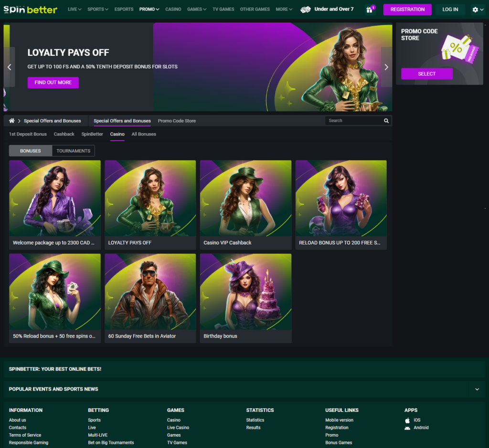Open Live Casino footer link
The height and width of the screenshot is (448, 489).
pyautogui.click(x=178, y=428)
